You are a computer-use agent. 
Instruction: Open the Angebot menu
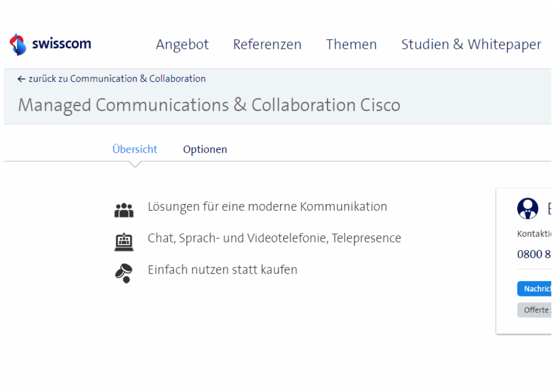point(183,44)
